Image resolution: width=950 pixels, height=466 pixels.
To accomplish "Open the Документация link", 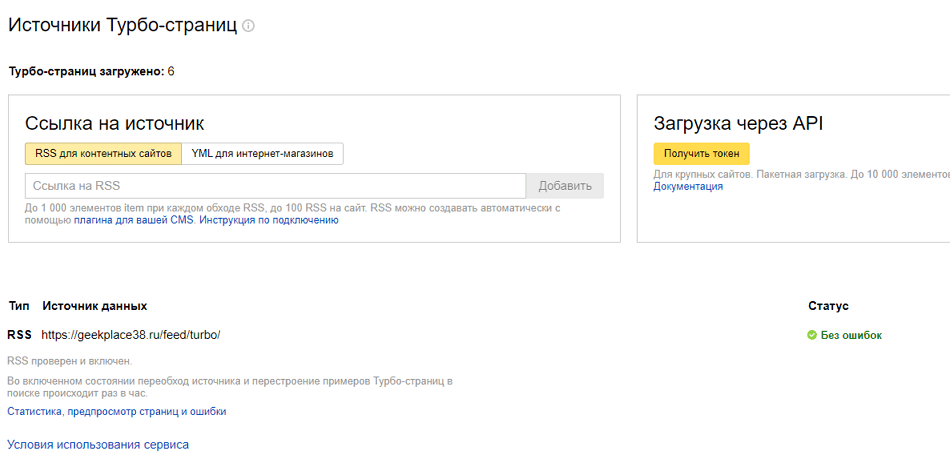I will (x=688, y=186).
